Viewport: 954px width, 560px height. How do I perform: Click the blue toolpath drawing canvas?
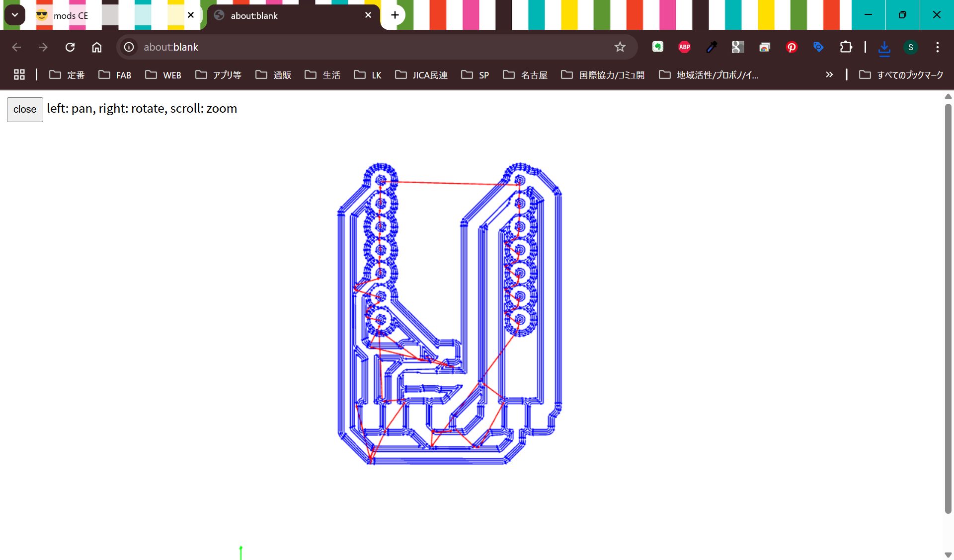coord(450,314)
